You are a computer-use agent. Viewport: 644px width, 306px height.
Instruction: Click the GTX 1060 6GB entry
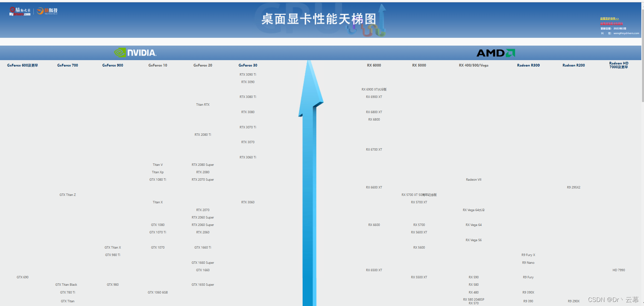click(158, 292)
